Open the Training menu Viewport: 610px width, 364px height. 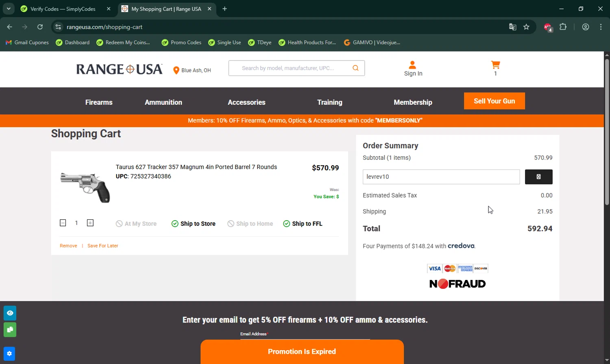point(330,102)
